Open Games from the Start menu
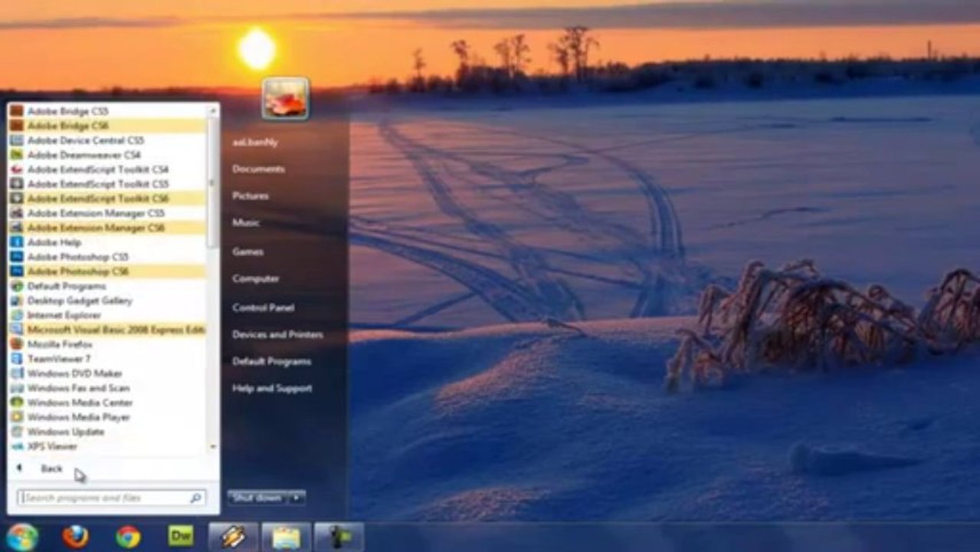 point(248,251)
